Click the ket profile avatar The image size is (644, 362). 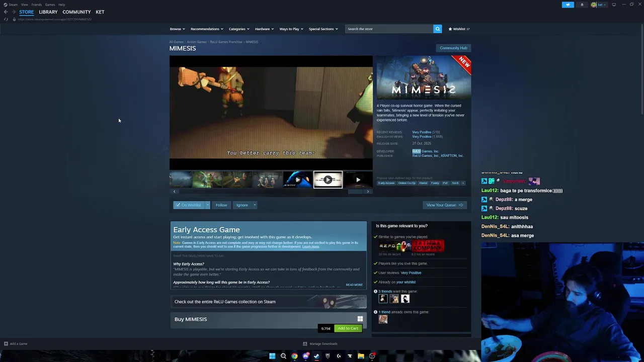pos(594,5)
